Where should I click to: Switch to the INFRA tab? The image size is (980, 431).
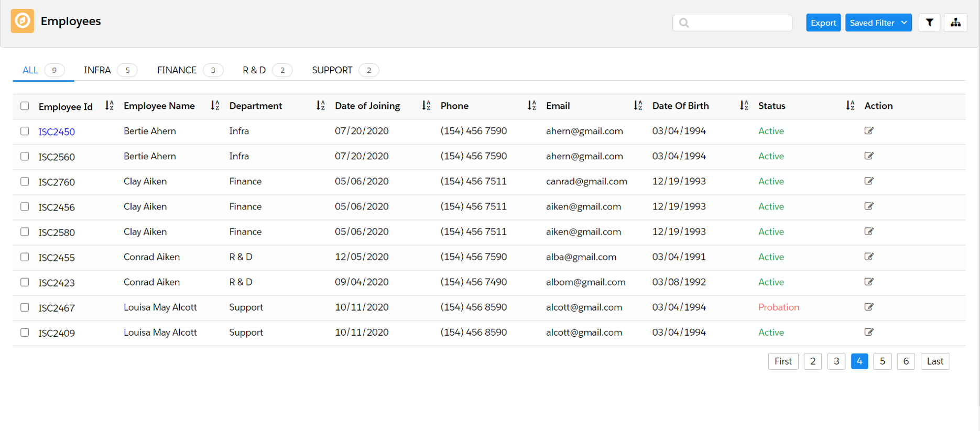pos(97,70)
